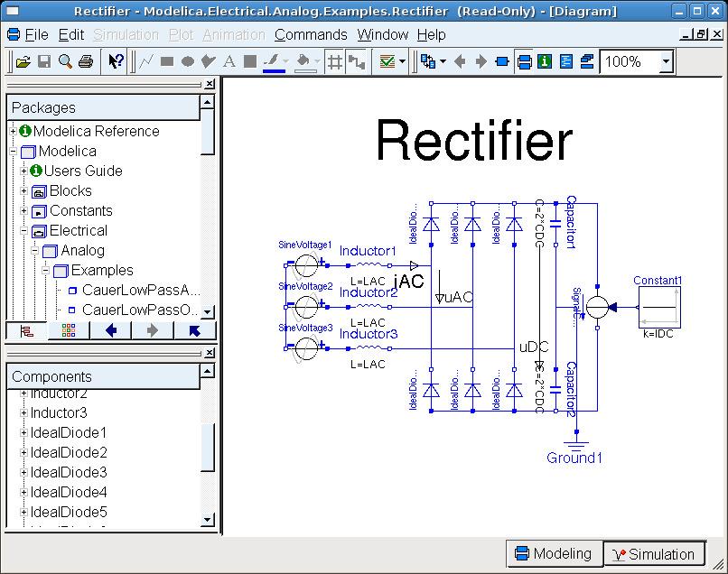The height and width of the screenshot is (574, 728).
Task: Show package browser icon grid view
Action: click(x=69, y=331)
